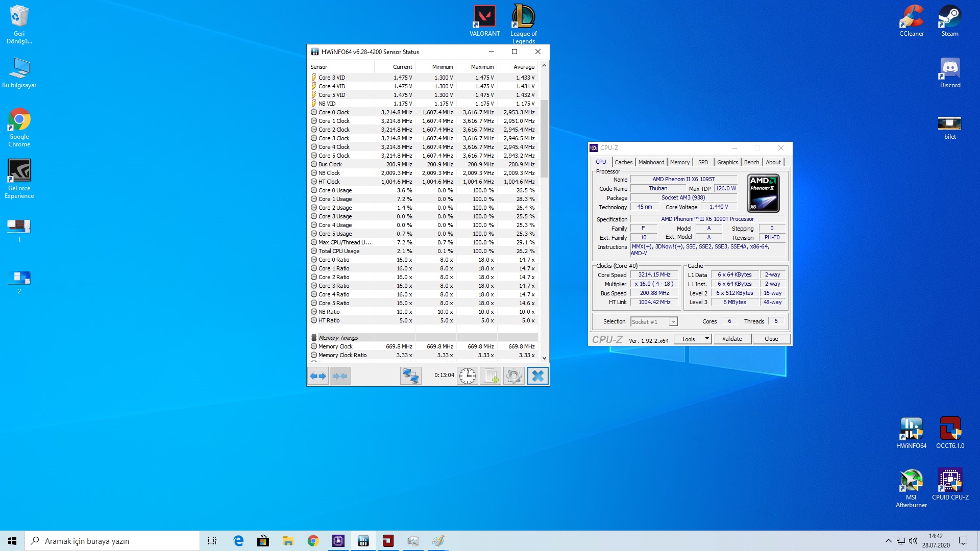Click the Average column header in HWiNFO
This screenshot has height=551, width=980.
coord(518,67)
